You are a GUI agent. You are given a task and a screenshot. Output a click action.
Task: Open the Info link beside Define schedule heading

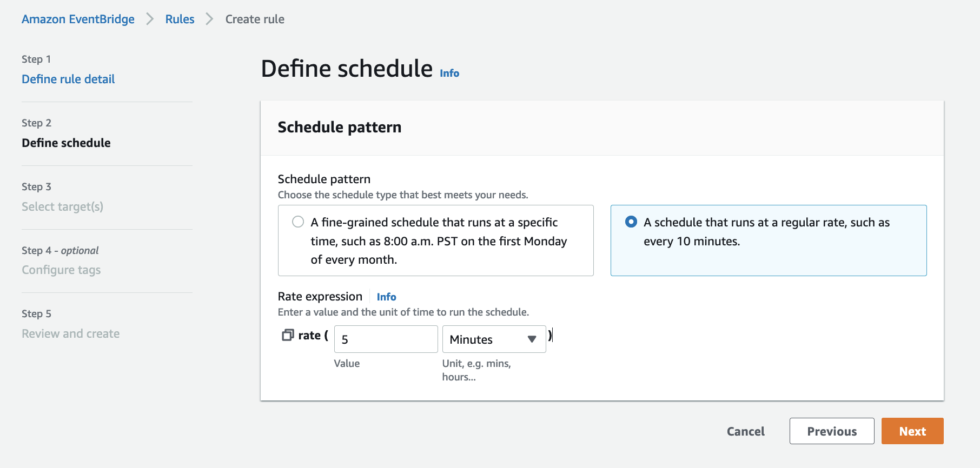448,73
